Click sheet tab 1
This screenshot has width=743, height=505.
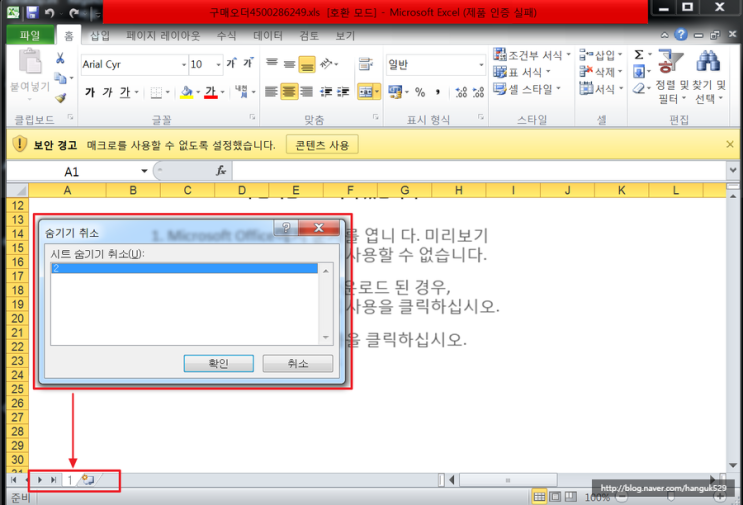(69, 480)
